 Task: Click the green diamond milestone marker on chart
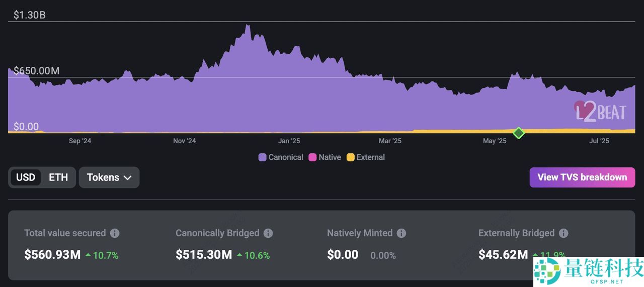(518, 133)
